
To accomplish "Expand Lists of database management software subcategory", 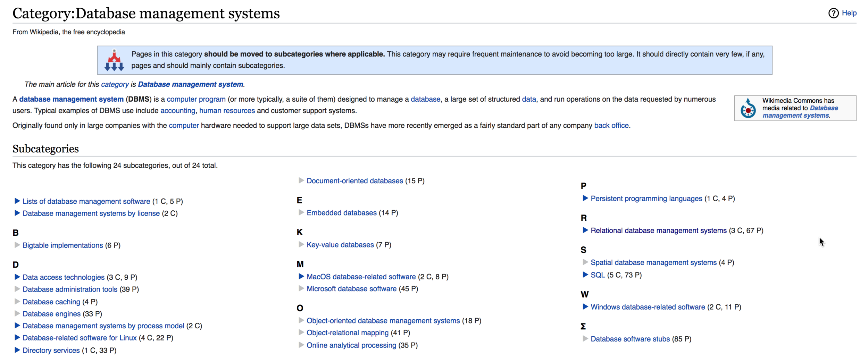I will coord(17,201).
